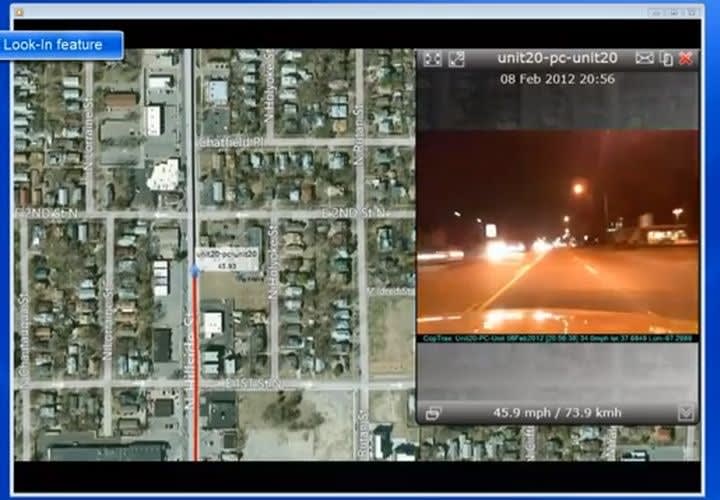Select the unit20-pc-unit20 map label
The width and height of the screenshot is (720, 500).
[x=227, y=256]
